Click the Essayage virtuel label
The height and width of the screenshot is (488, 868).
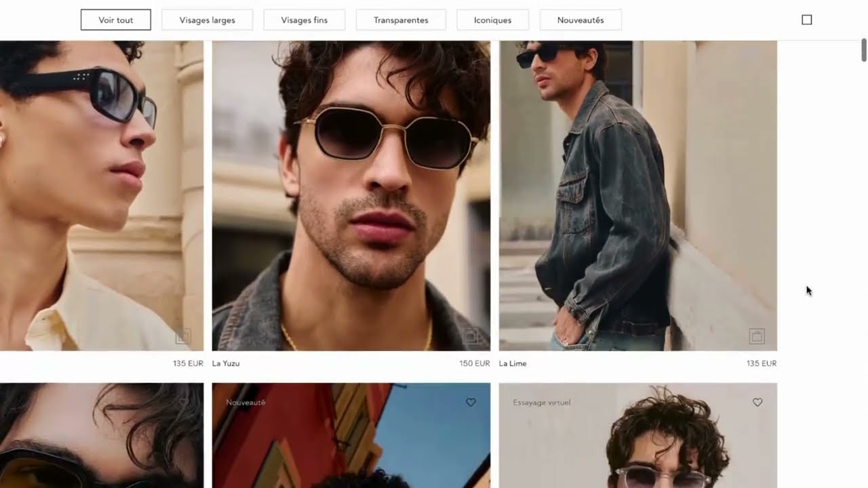(542, 403)
